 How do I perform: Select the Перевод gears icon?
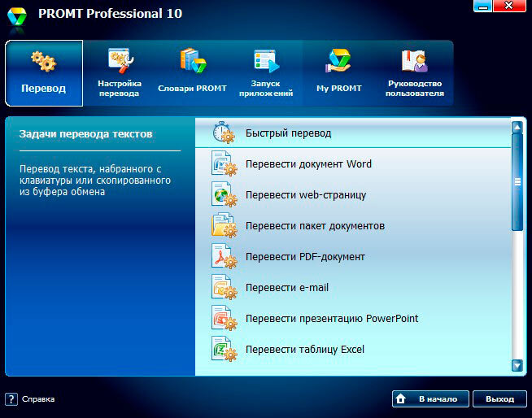click(x=44, y=61)
